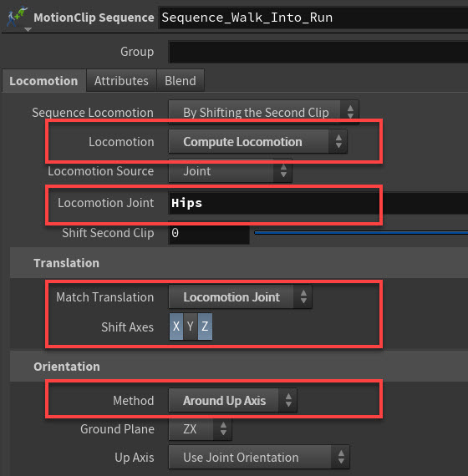
Task: Click the Sequence Locomotion dropdown arrows
Action: click(350, 112)
